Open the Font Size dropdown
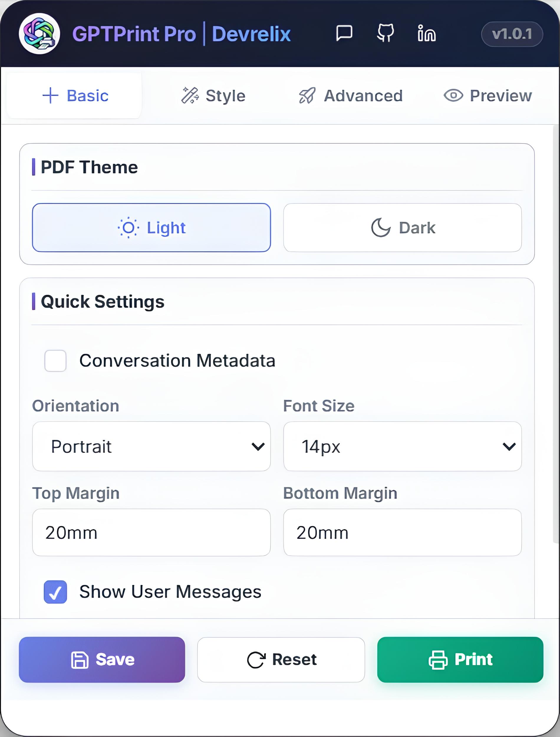Image resolution: width=560 pixels, height=737 pixels. 402,447
